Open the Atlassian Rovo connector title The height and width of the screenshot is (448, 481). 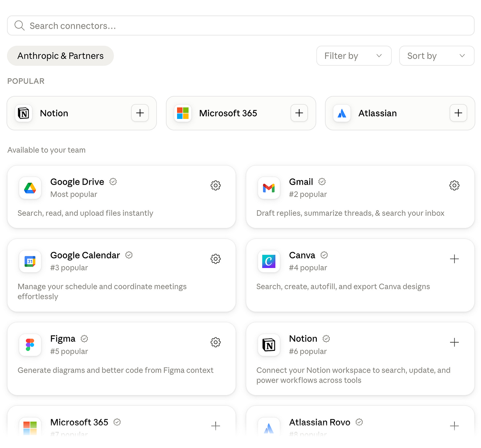click(319, 422)
